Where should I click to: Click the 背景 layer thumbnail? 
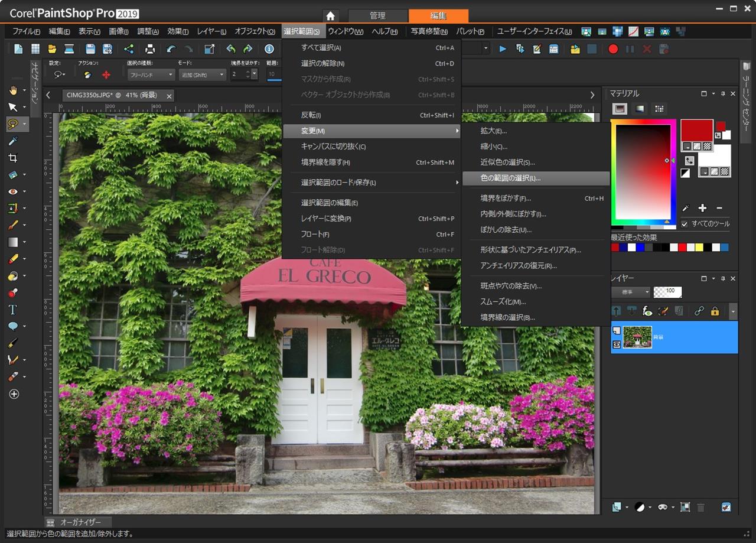pyautogui.click(x=637, y=337)
